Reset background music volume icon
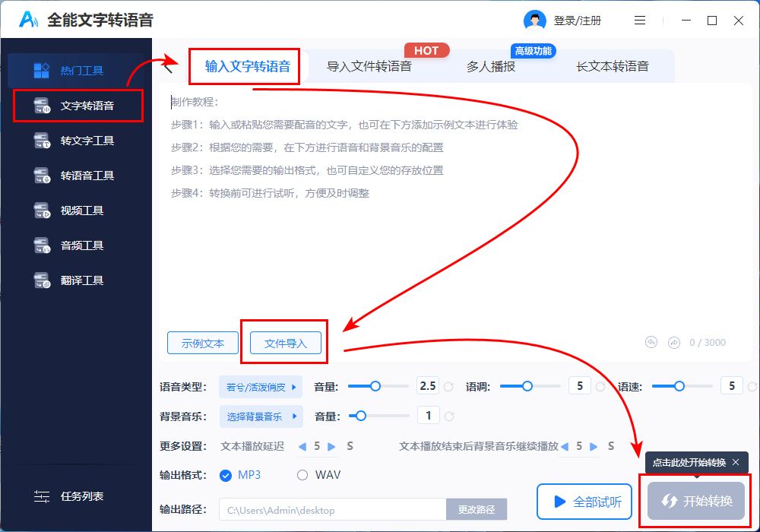This screenshot has height=532, width=760. 449,416
